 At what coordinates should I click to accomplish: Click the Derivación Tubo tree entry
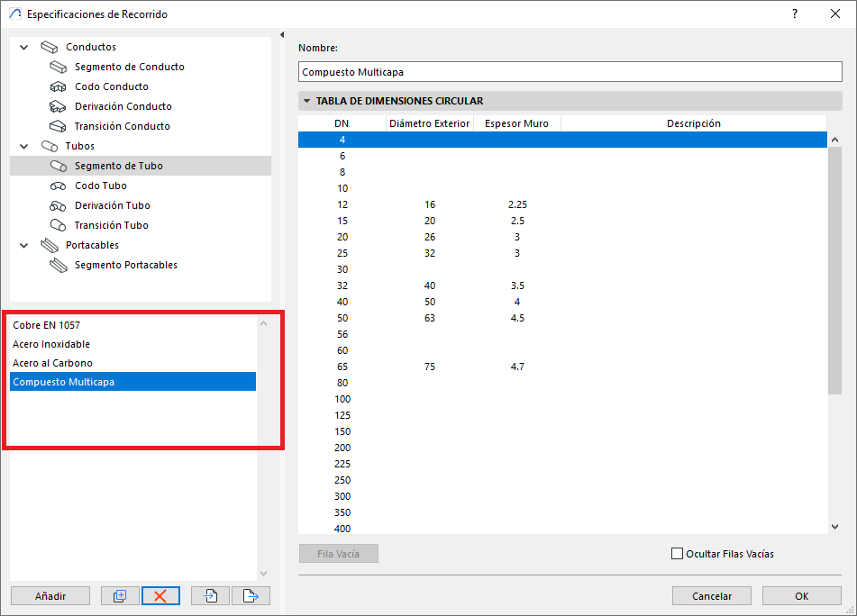[112, 205]
